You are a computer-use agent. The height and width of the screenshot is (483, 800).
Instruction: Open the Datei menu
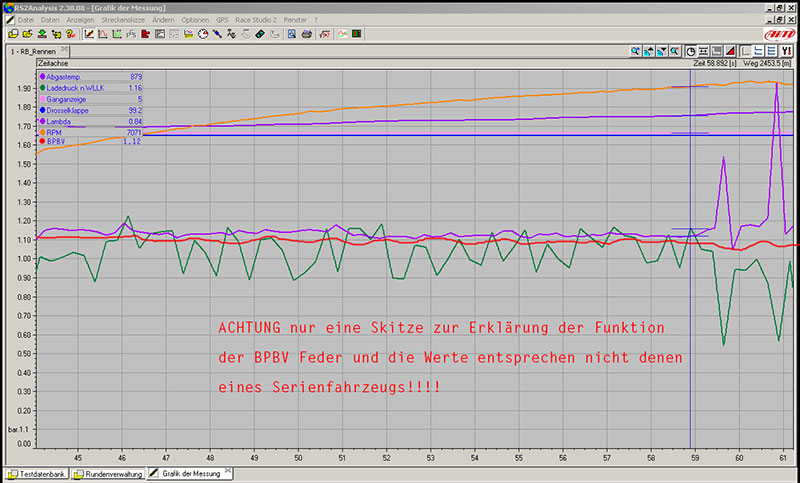[26, 19]
